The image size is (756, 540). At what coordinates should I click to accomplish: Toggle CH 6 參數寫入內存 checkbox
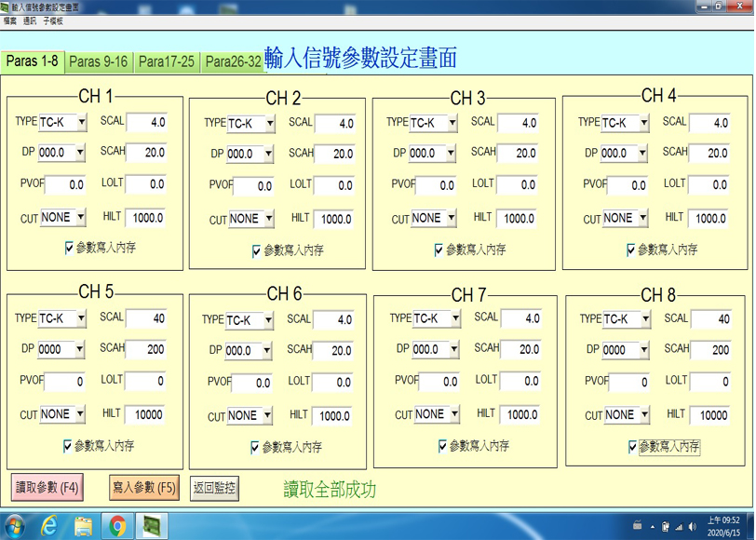coord(255,448)
